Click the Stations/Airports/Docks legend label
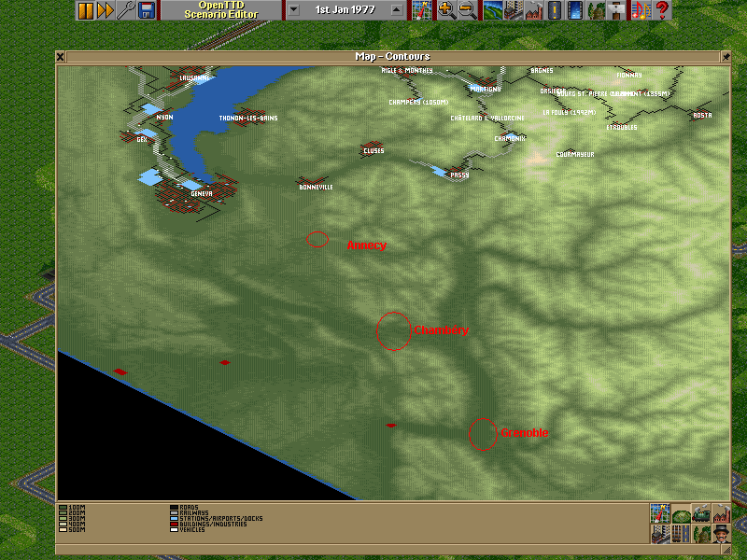 [x=221, y=519]
